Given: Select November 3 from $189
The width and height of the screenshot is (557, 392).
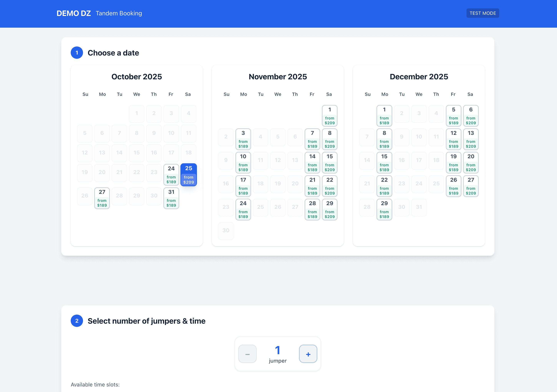Looking at the screenshot, I should pyautogui.click(x=243, y=139).
